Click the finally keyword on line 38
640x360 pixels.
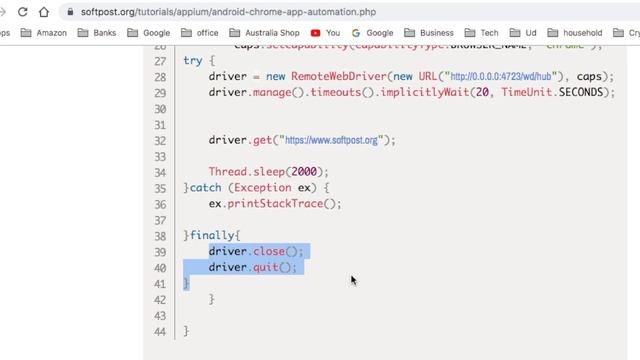click(x=212, y=236)
